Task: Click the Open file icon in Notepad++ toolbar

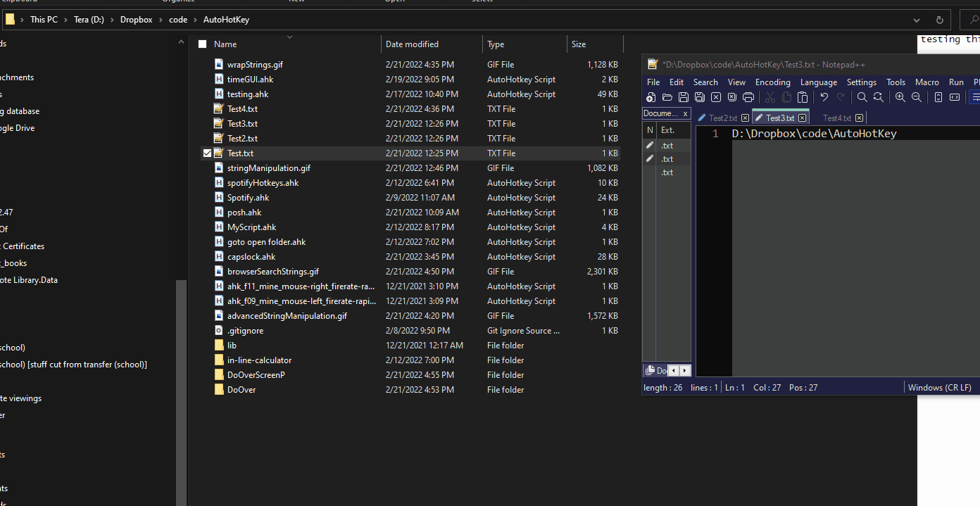Action: point(667,98)
